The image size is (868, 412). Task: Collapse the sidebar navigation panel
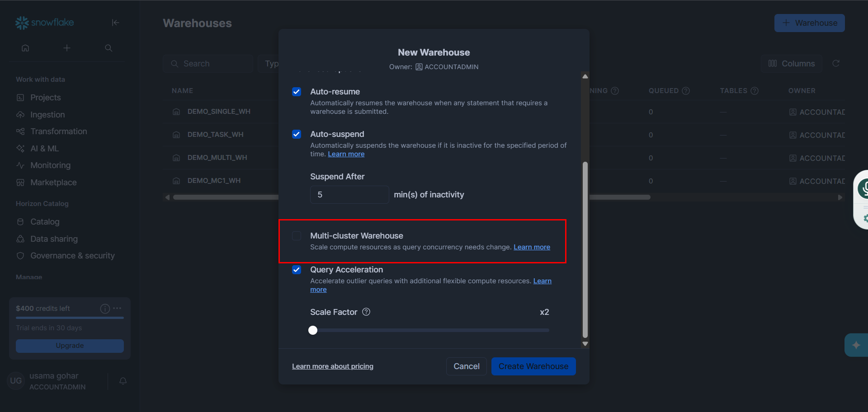(x=115, y=23)
